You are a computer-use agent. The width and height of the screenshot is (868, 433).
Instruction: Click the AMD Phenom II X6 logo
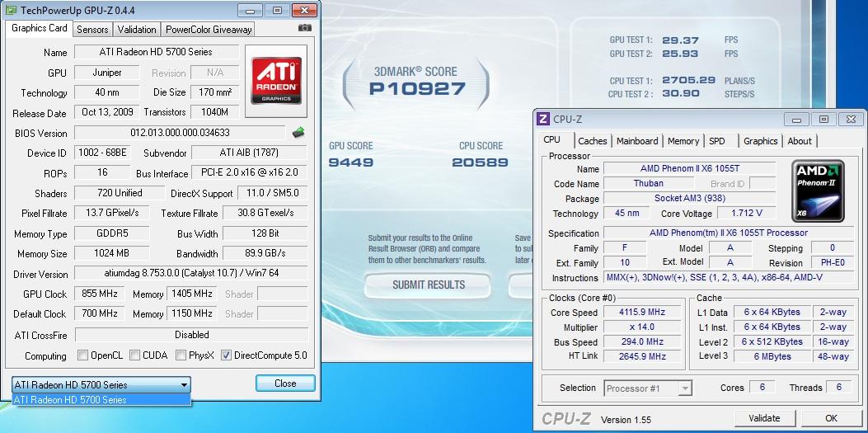click(x=818, y=191)
